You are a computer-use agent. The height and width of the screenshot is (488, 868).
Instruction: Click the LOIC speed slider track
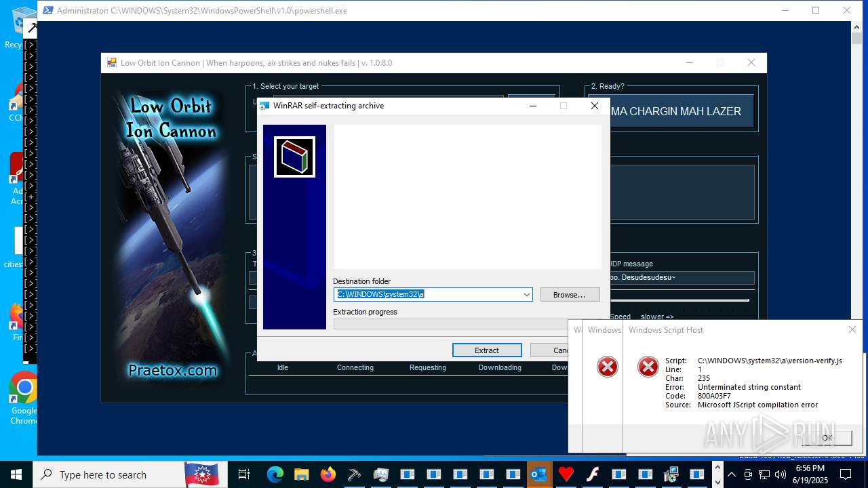coord(679,300)
